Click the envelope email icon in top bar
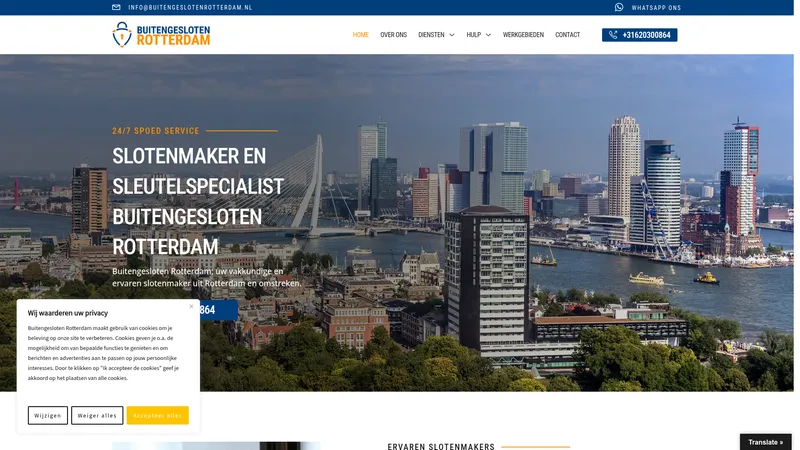800x450 pixels. pyautogui.click(x=116, y=7)
